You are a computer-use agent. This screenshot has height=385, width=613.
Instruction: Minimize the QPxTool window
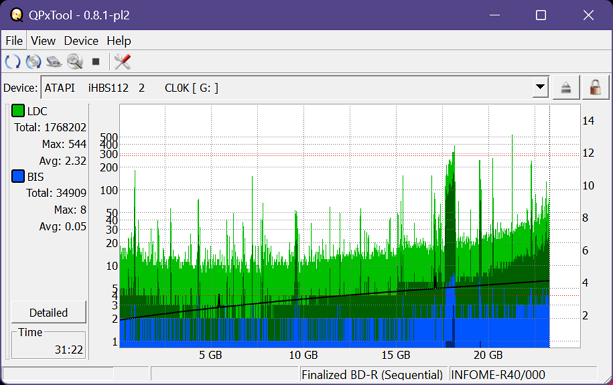tap(495, 15)
